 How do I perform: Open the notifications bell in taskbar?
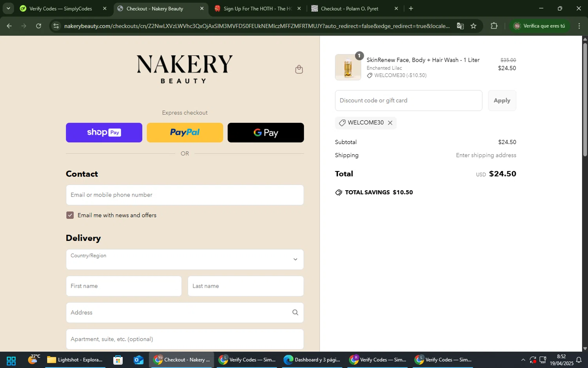click(579, 360)
